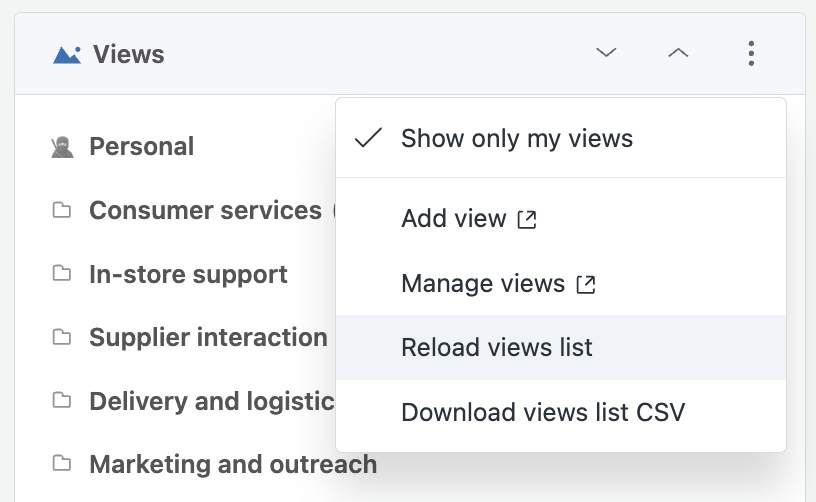
Task: Click the checkmark next to Show only my views
Action: tap(368, 138)
